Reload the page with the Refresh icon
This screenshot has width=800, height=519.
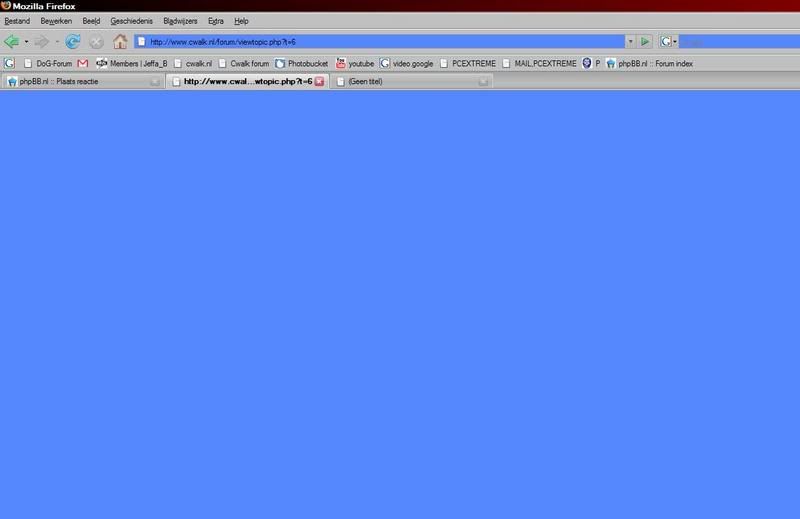click(73, 42)
